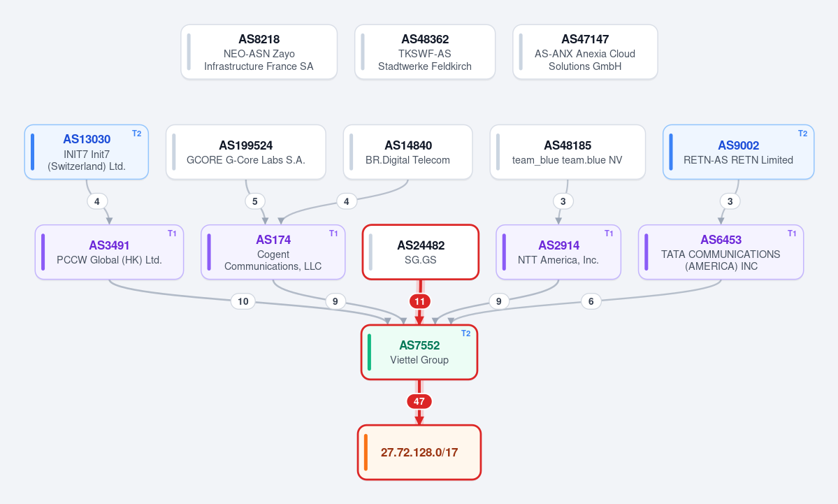
Task: Select the AS13030 INIT7 node
Action: [87, 152]
